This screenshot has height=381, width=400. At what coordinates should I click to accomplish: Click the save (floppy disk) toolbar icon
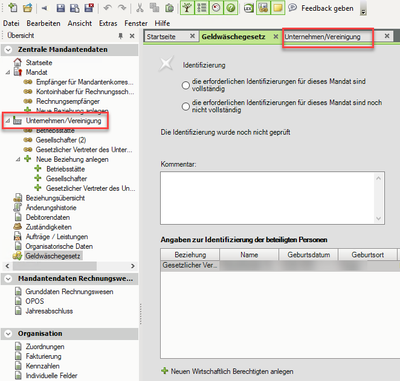[61, 8]
